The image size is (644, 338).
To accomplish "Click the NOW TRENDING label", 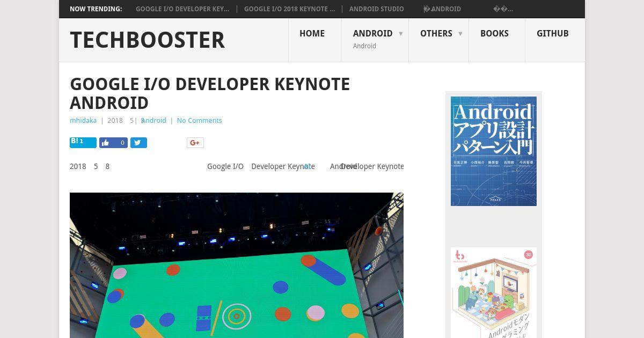I will [96, 9].
